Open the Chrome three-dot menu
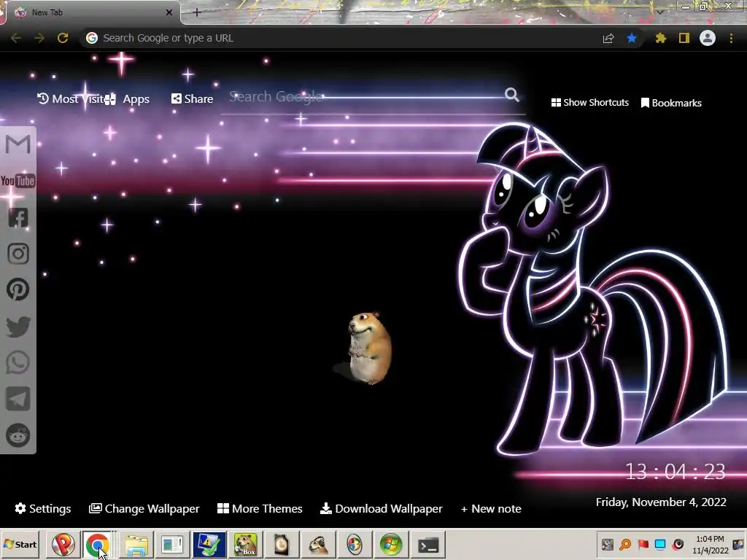747x560 pixels. tap(731, 38)
